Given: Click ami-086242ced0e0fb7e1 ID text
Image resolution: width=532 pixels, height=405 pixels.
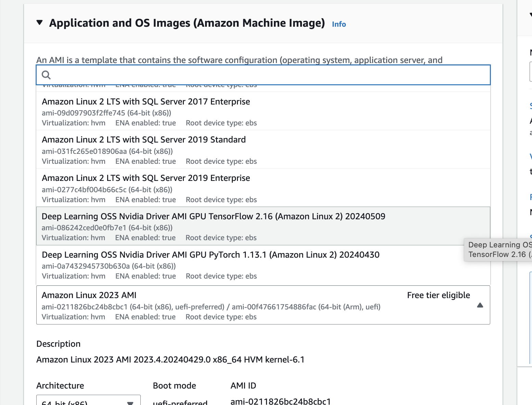Looking at the screenshot, I should pyautogui.click(x=84, y=228).
